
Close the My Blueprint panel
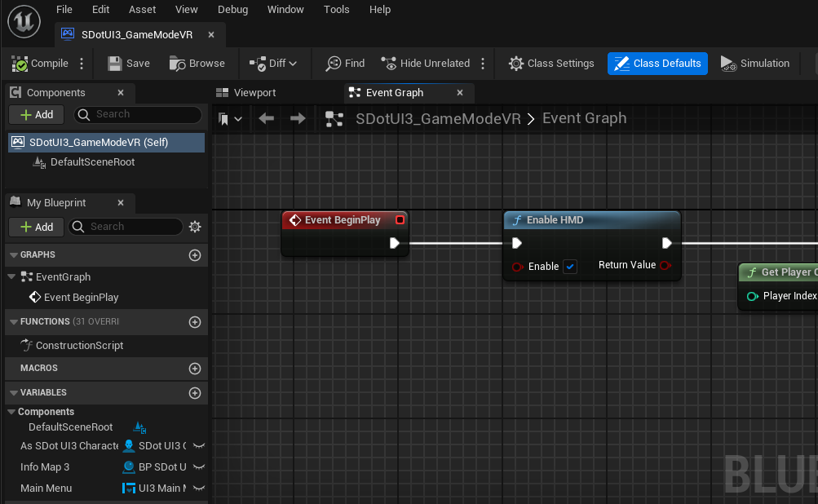pos(121,202)
